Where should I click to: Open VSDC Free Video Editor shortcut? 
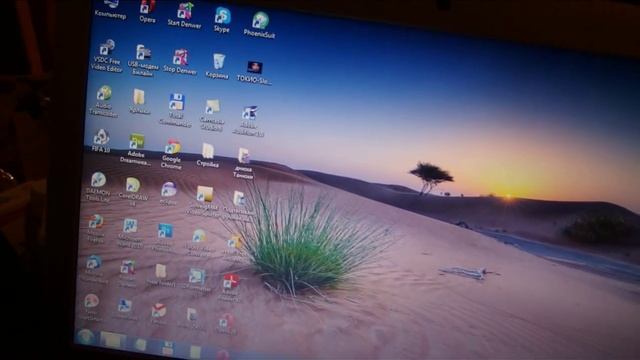107,56
